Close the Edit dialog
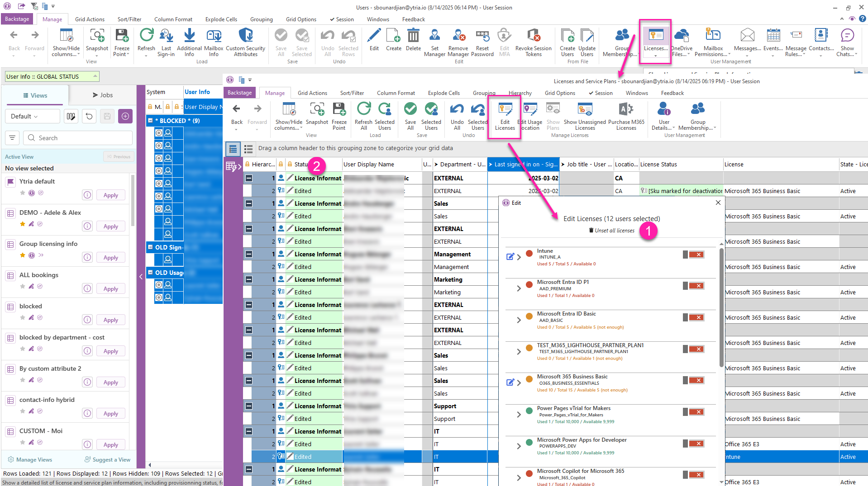The height and width of the screenshot is (486, 868). pyautogui.click(x=718, y=203)
